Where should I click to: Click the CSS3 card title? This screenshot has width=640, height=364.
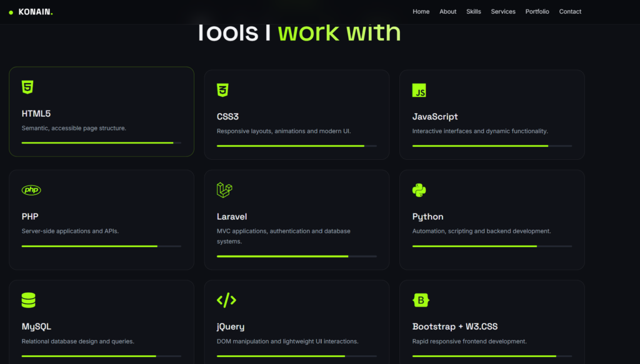point(227,117)
